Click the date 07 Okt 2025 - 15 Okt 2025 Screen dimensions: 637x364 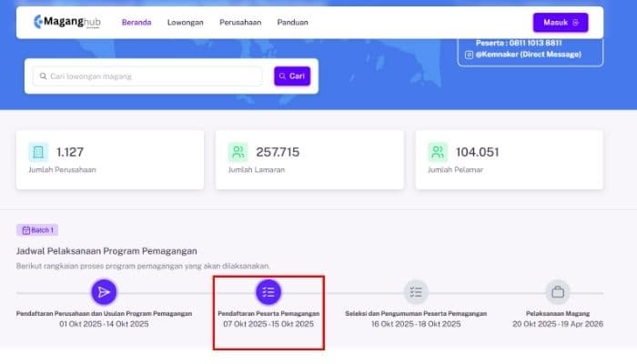268,324
